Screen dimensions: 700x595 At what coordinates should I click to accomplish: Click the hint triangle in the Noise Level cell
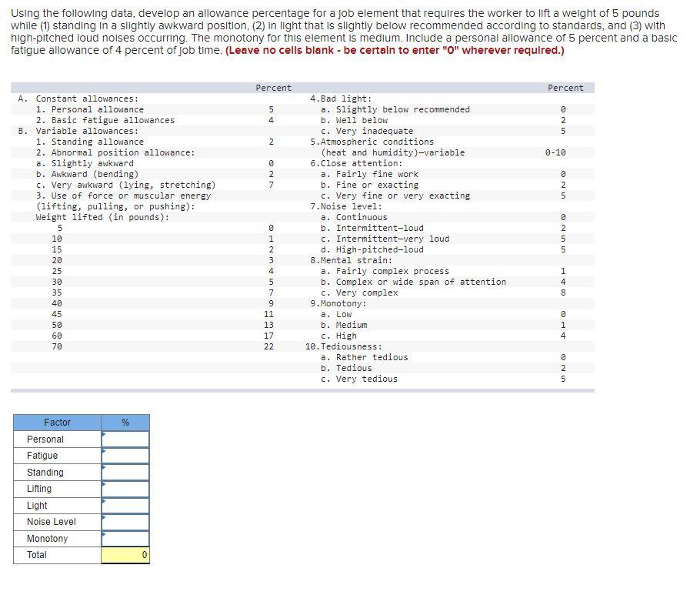pyautogui.click(x=104, y=519)
